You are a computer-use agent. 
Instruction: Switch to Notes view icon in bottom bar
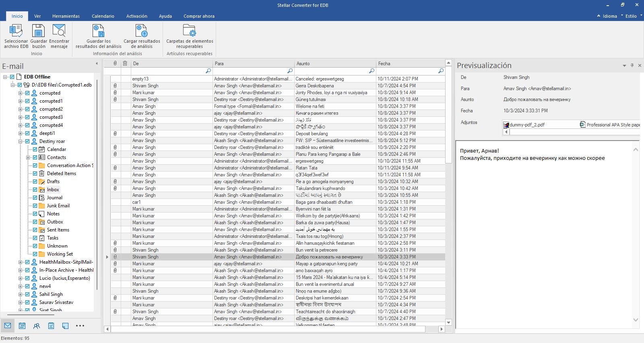[66, 326]
